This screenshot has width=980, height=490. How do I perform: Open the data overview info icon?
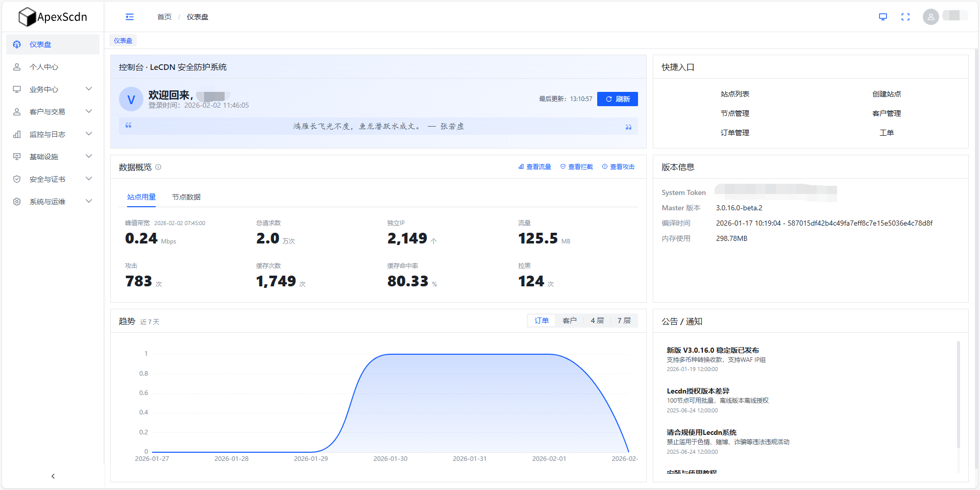click(x=159, y=167)
